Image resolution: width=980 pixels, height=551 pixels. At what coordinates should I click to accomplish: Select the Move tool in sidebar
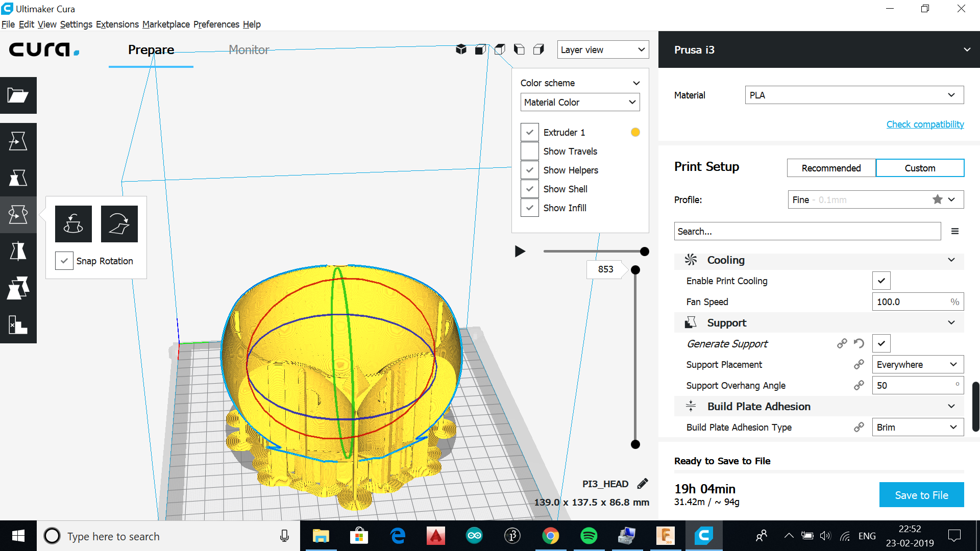coord(18,141)
